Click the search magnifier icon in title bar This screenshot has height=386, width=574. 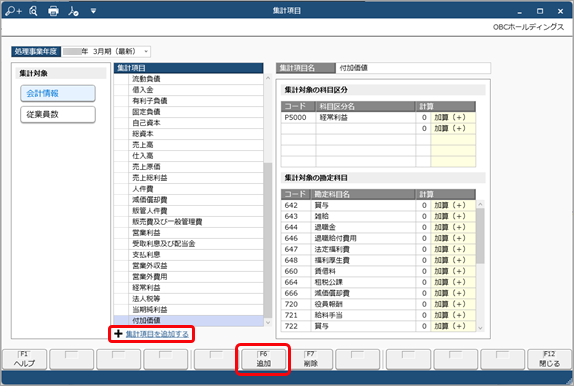[x=33, y=11]
